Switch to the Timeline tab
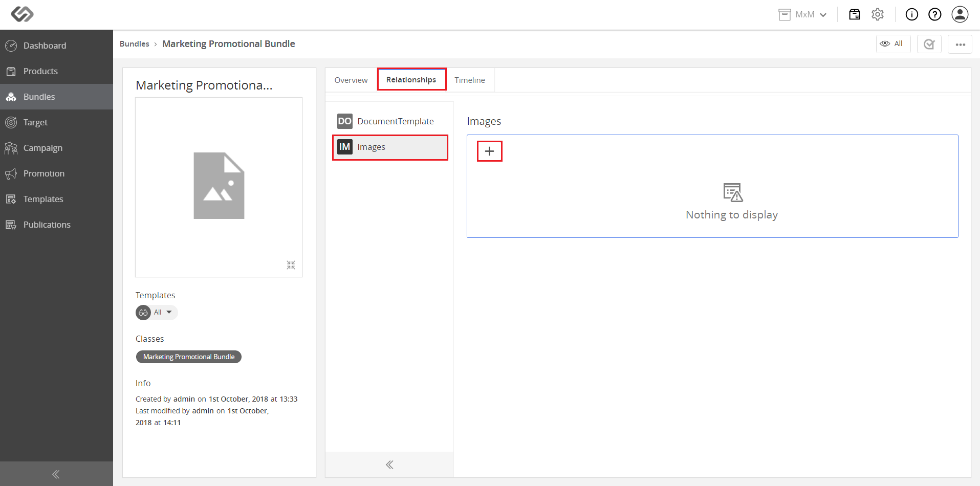Image resolution: width=980 pixels, height=486 pixels. (470, 80)
